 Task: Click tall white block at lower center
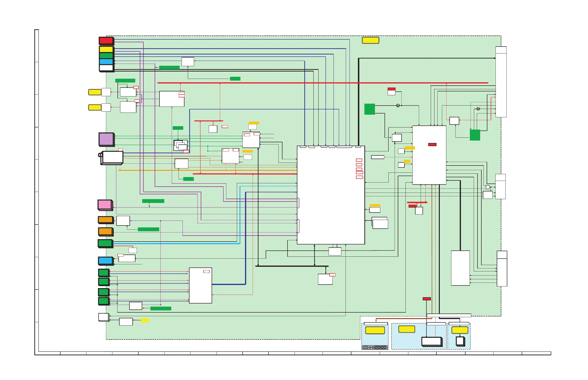click(200, 285)
